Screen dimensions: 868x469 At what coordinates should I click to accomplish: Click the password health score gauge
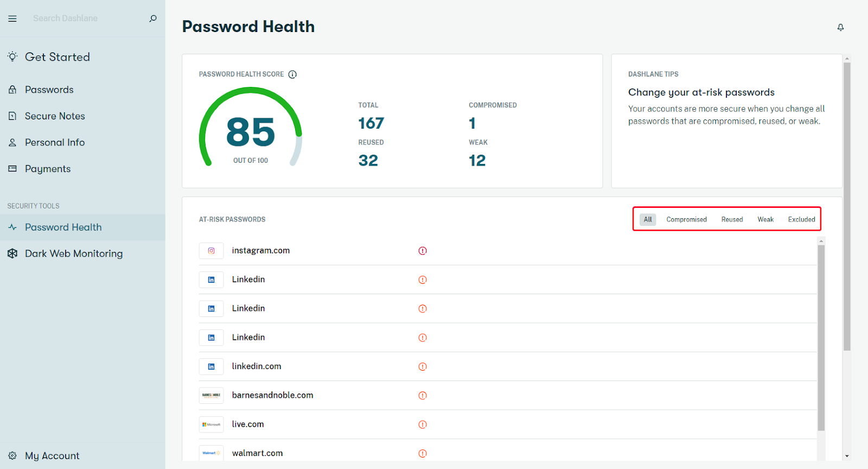click(x=251, y=127)
